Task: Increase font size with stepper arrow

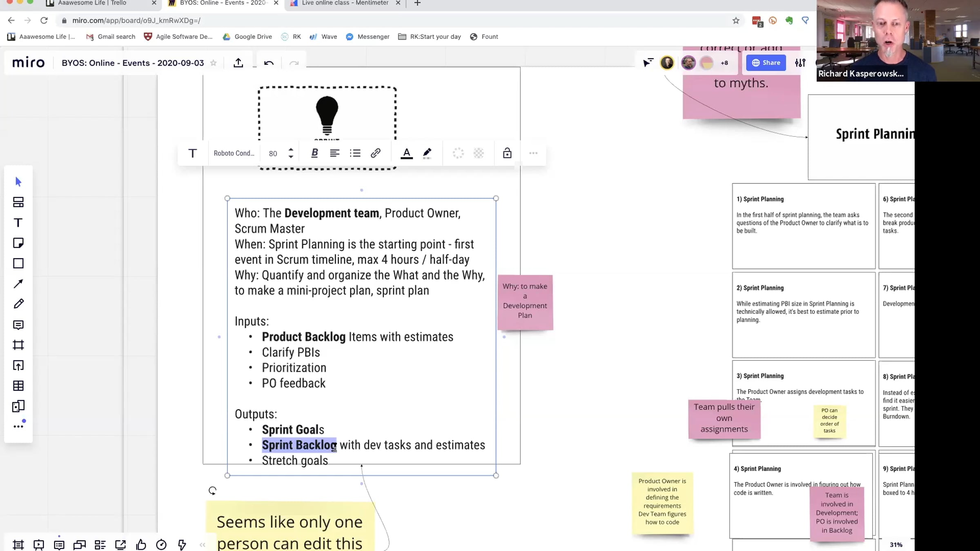Action: click(x=291, y=149)
